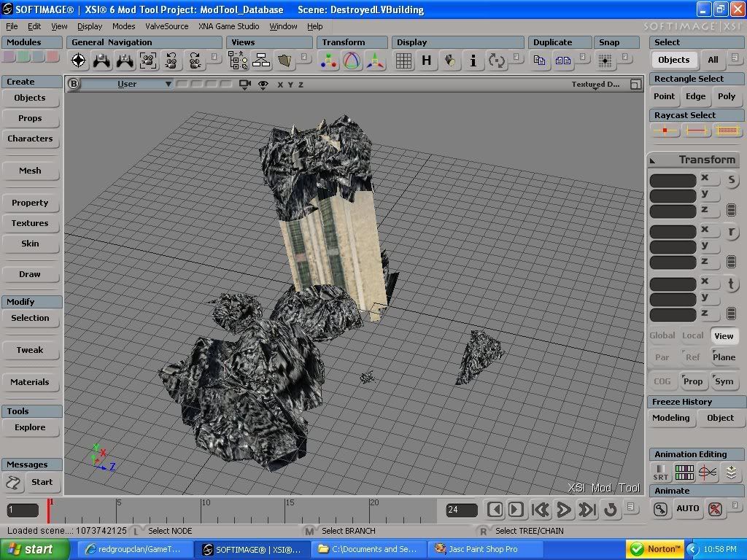Open General Navigation options menu icon

coord(214,57)
